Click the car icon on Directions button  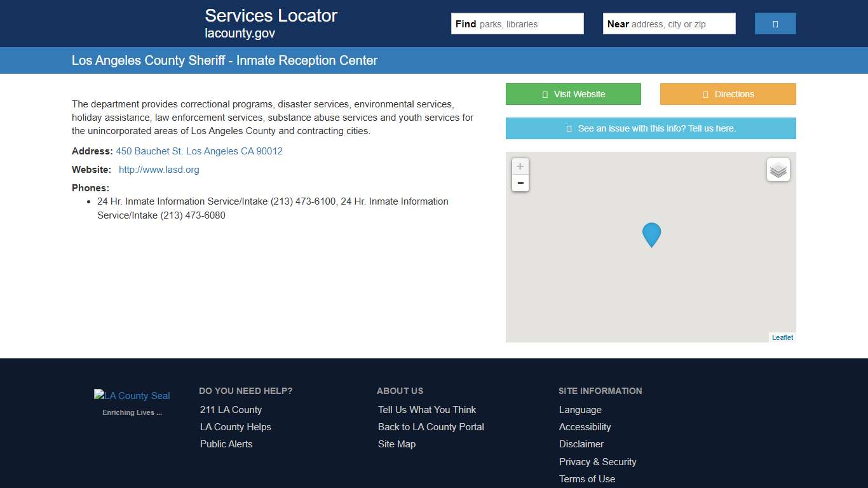pyautogui.click(x=704, y=93)
